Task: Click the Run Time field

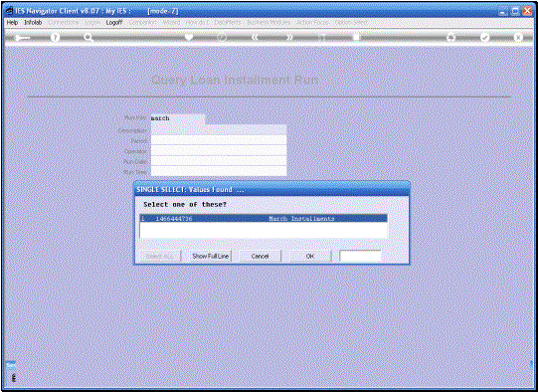Action: (x=219, y=171)
